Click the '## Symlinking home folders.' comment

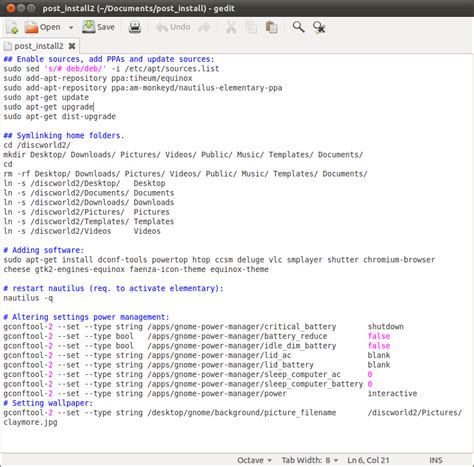pos(64,136)
